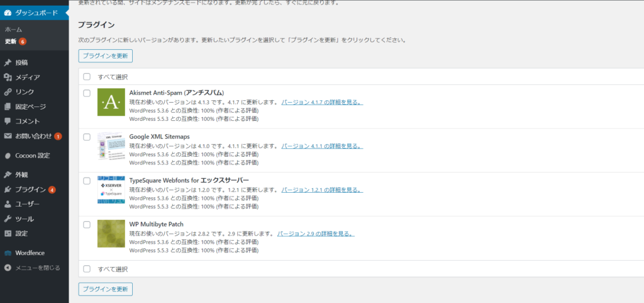Click the プラグイン count badge 4
The width and height of the screenshot is (644, 303).
click(x=52, y=190)
